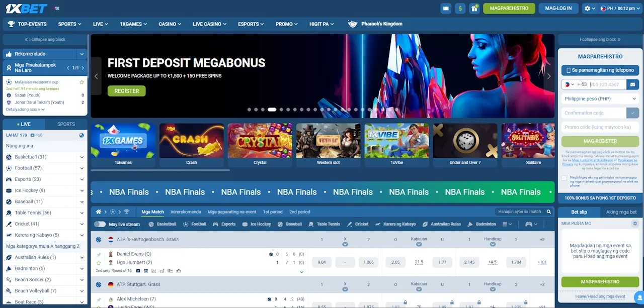Select the Inirerekomenda tab
The image size is (644, 308).
186,212
